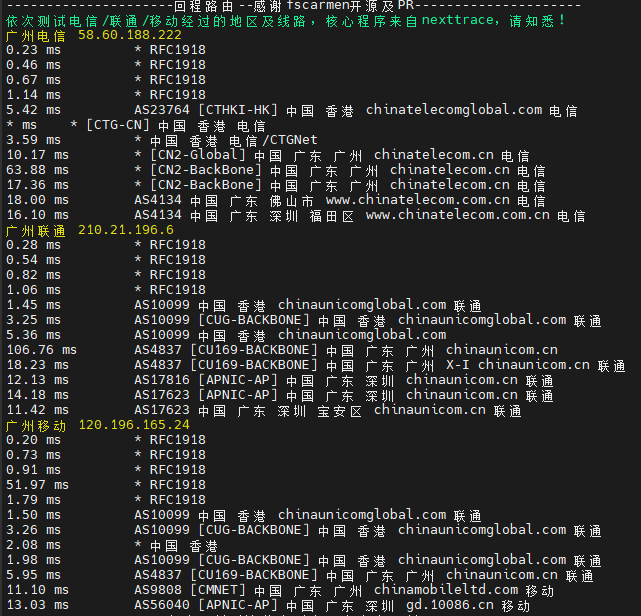Click the 5.42 ms latency value
Viewport: 641px width, 616px height.
point(34,110)
